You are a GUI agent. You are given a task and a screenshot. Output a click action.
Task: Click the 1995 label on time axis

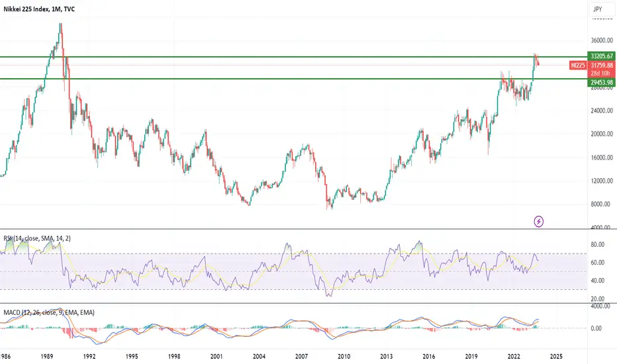coord(132,357)
